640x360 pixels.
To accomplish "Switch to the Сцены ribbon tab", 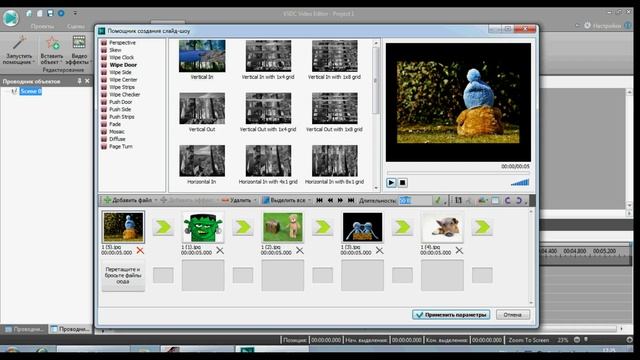I will click(76, 26).
